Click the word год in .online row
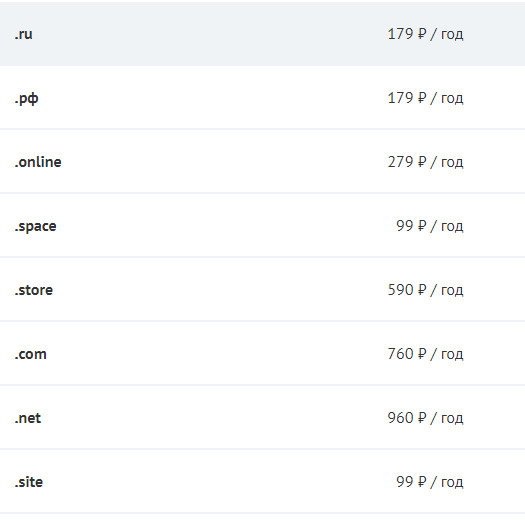Screen dimensions: 525x520 (x=452, y=163)
